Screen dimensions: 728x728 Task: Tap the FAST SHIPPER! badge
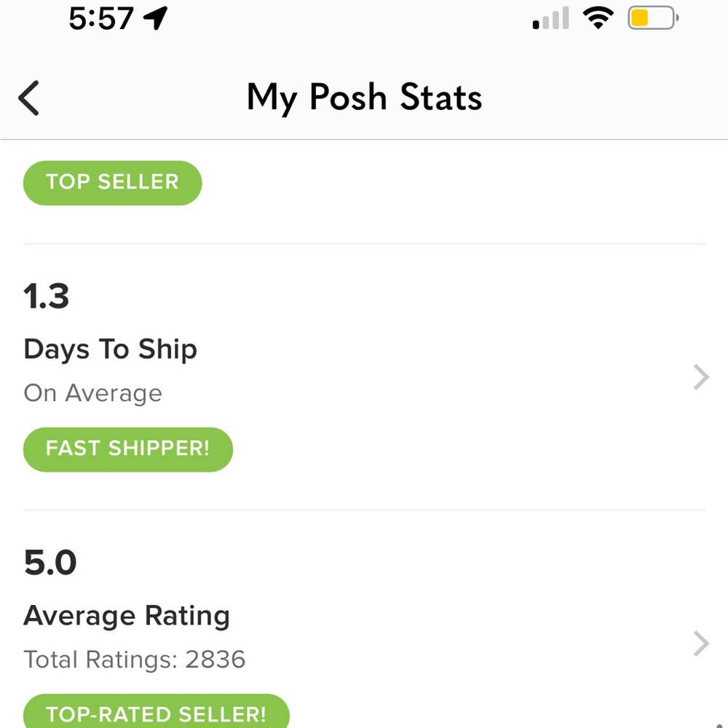click(x=127, y=449)
